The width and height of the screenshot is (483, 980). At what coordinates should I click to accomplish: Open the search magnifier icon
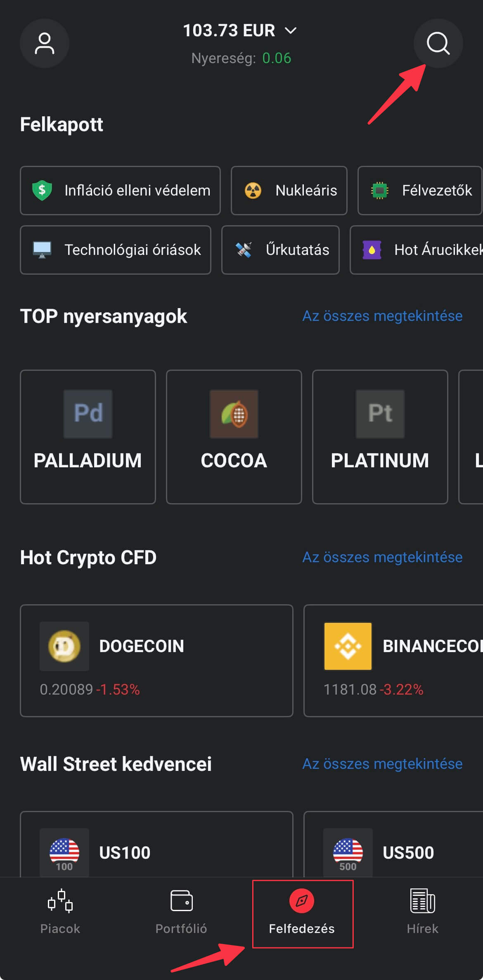(x=438, y=43)
